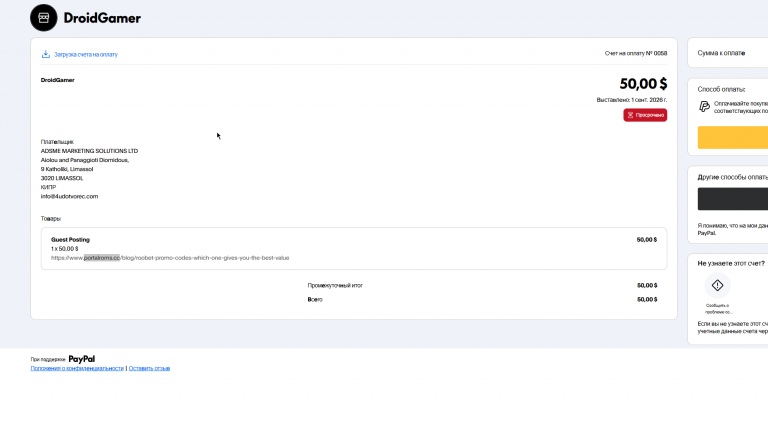
Task: Click the 'Не узнаете этот счет?' heading
Action: (x=731, y=264)
